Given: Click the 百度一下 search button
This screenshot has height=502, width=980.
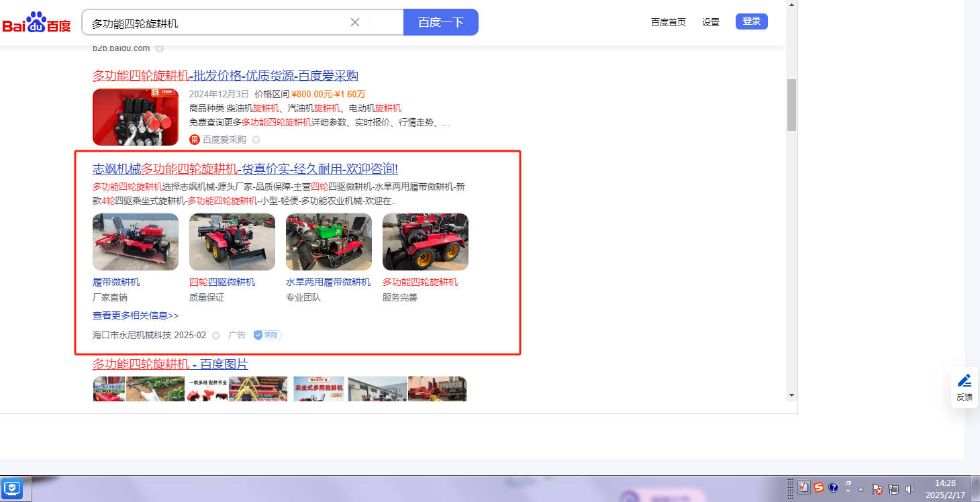Looking at the screenshot, I should point(440,22).
